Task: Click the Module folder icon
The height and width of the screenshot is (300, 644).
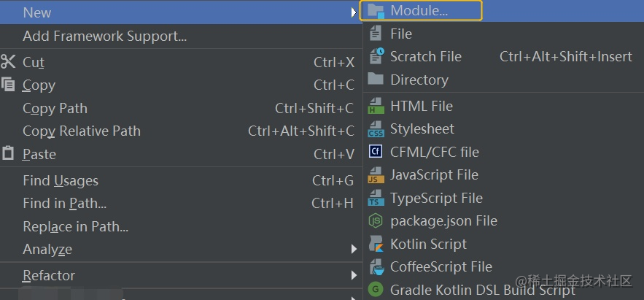Action: click(x=376, y=11)
